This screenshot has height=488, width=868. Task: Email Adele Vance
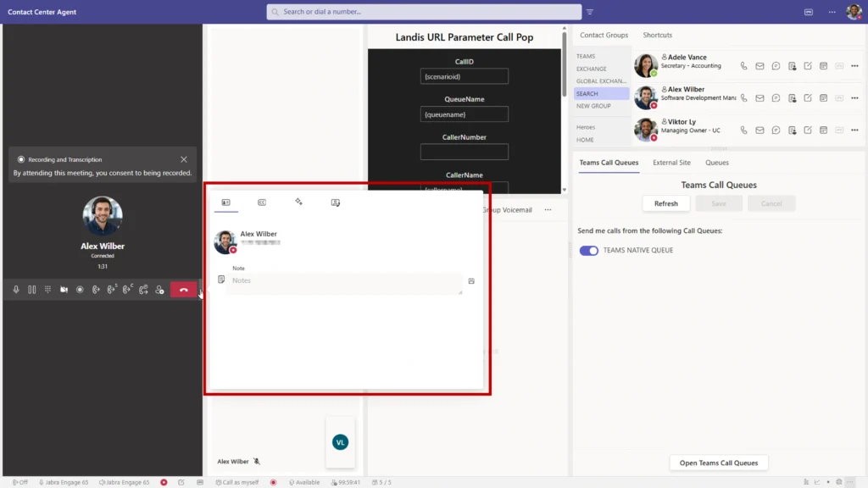(x=759, y=66)
